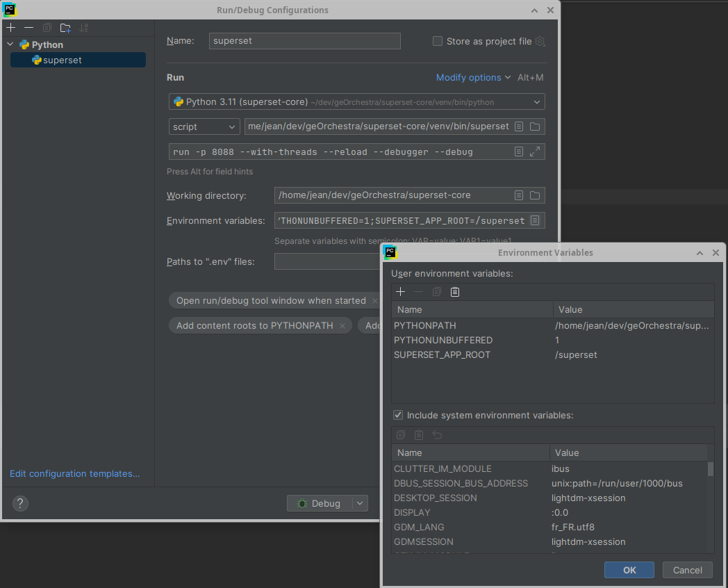
Task: Select GDM_LANG system variable row
Action: coord(549,527)
